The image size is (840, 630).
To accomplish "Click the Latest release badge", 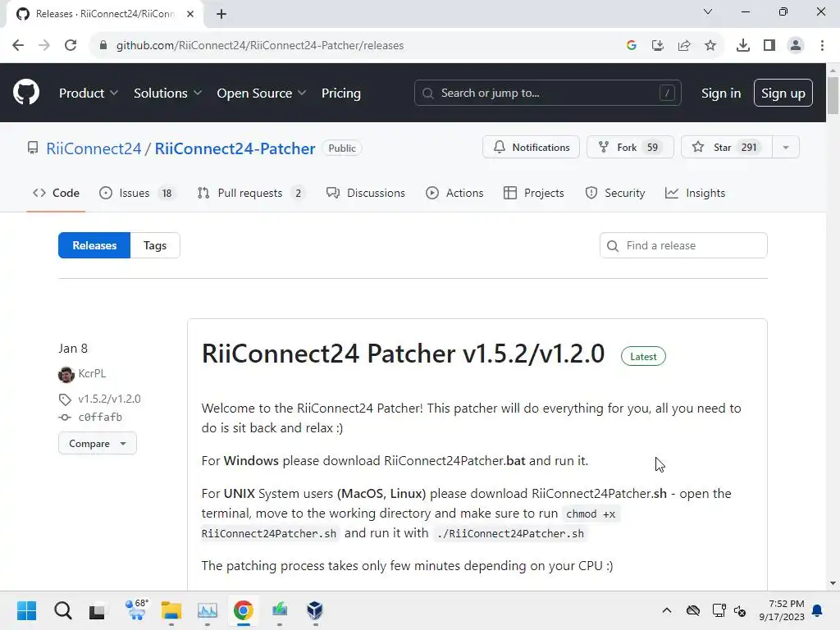I will pos(643,356).
